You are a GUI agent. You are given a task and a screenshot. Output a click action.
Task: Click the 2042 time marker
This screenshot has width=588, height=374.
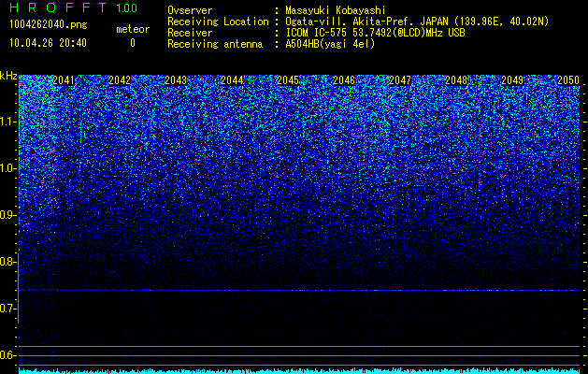120,80
